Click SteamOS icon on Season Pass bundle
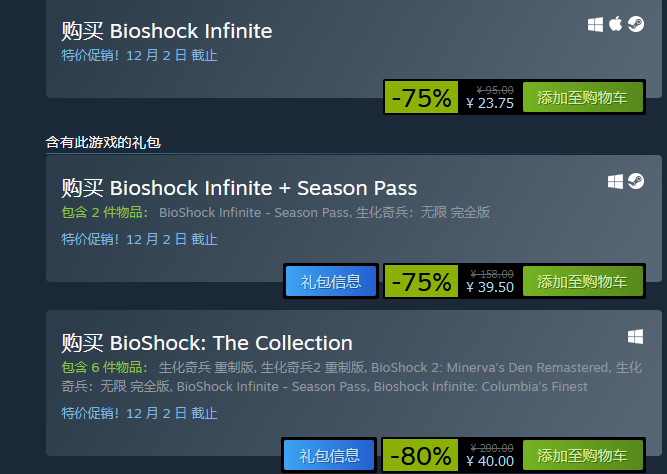 coord(636,181)
